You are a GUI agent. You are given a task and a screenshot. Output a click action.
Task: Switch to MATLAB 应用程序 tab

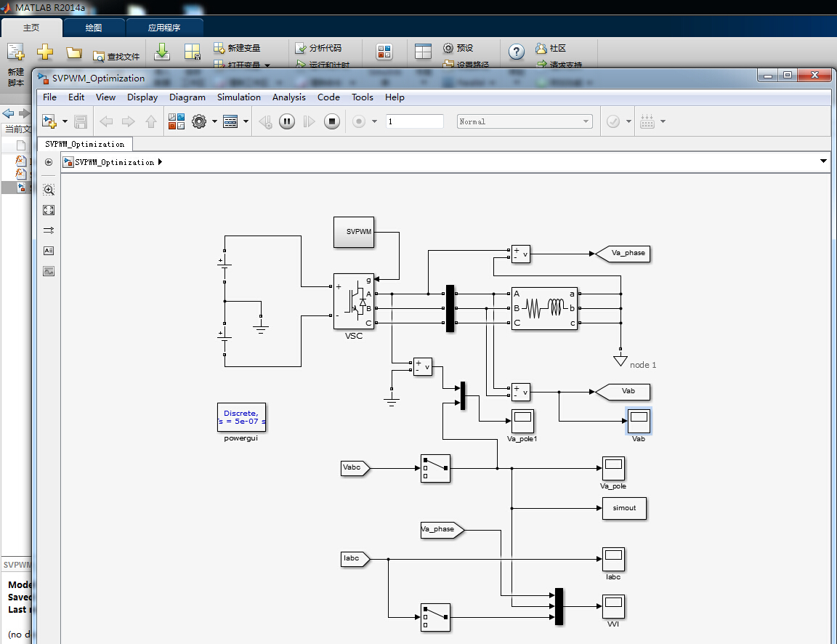point(164,28)
